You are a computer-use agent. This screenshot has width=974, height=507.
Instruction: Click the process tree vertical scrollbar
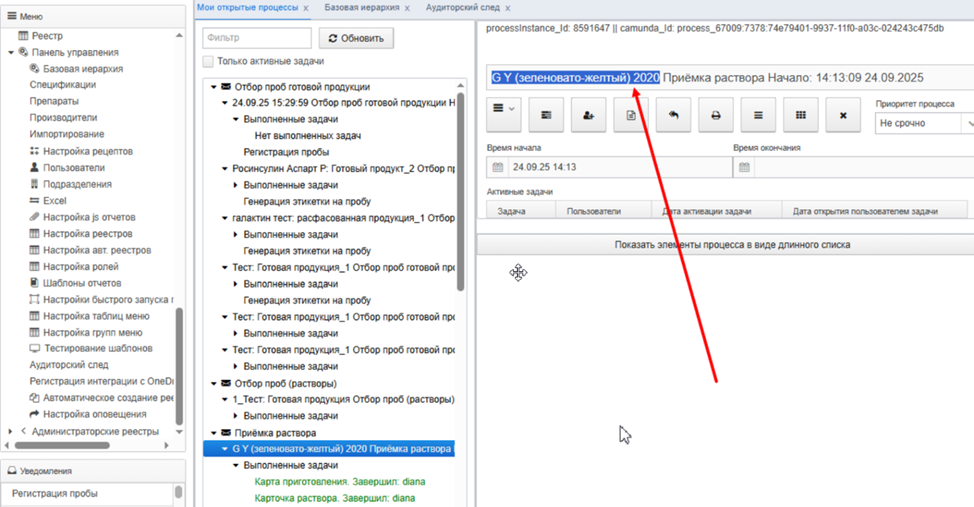point(460,191)
